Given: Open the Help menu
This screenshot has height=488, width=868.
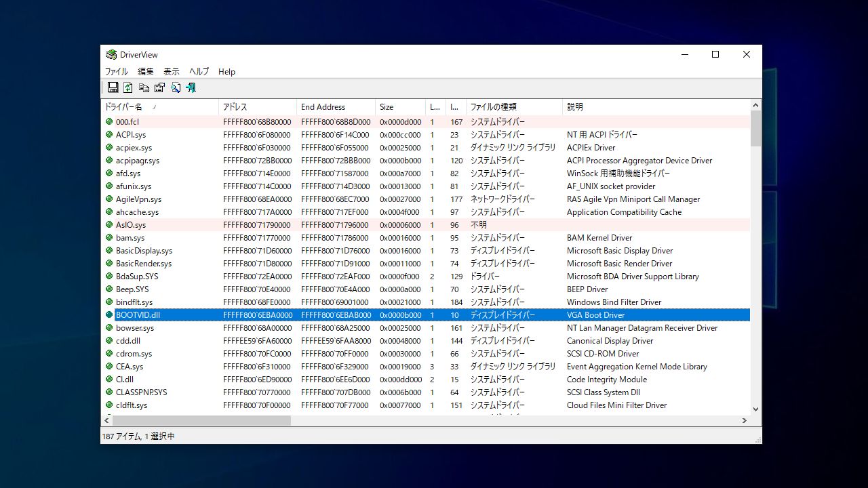Looking at the screenshot, I should point(226,72).
